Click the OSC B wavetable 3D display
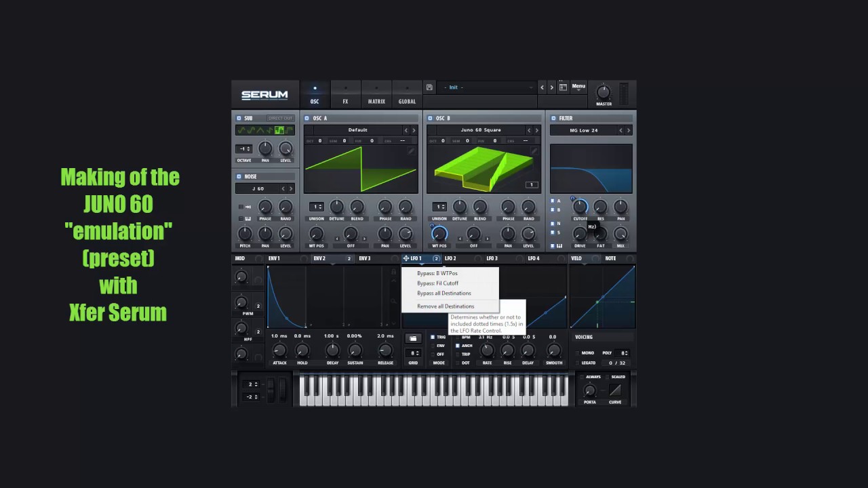The width and height of the screenshot is (868, 488). (x=483, y=169)
